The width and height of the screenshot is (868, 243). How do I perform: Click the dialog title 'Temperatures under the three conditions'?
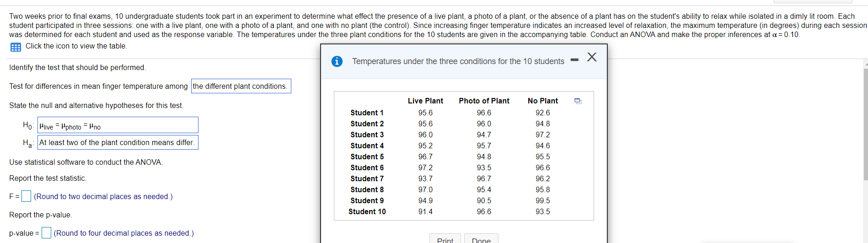point(458,61)
